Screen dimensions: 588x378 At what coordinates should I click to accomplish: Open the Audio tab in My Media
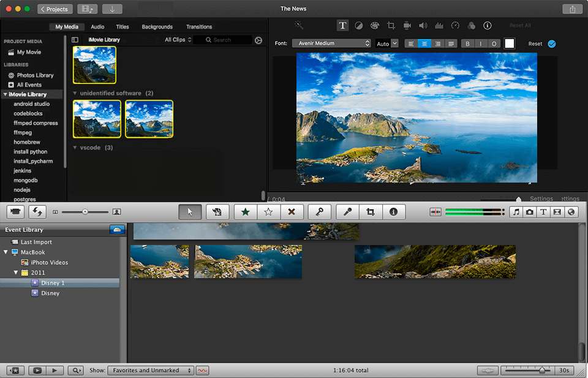97,26
